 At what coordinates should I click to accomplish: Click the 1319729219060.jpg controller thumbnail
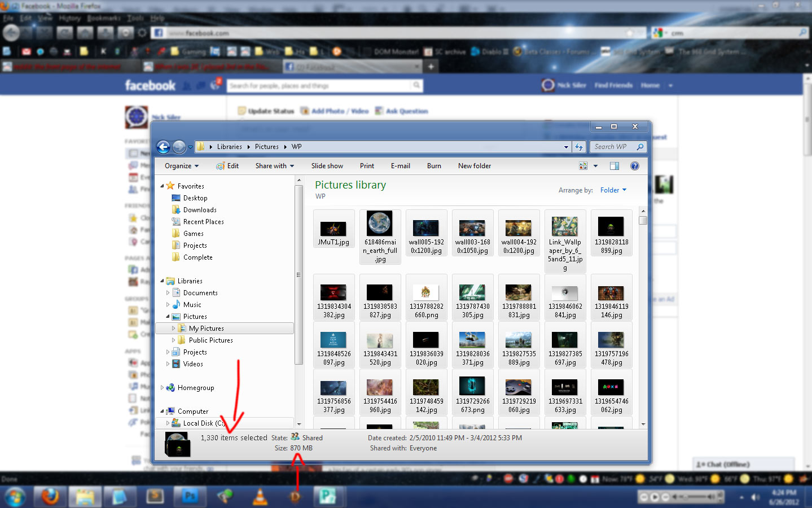coord(519,387)
